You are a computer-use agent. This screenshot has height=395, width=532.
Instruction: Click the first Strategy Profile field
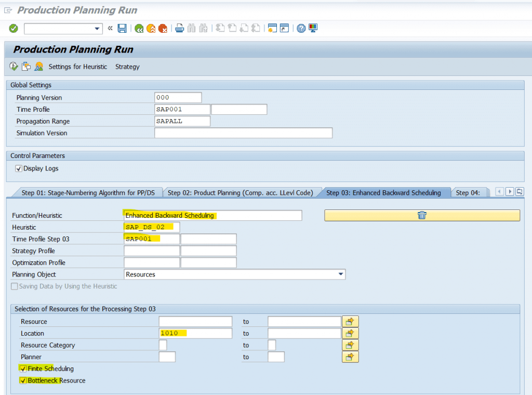click(152, 251)
